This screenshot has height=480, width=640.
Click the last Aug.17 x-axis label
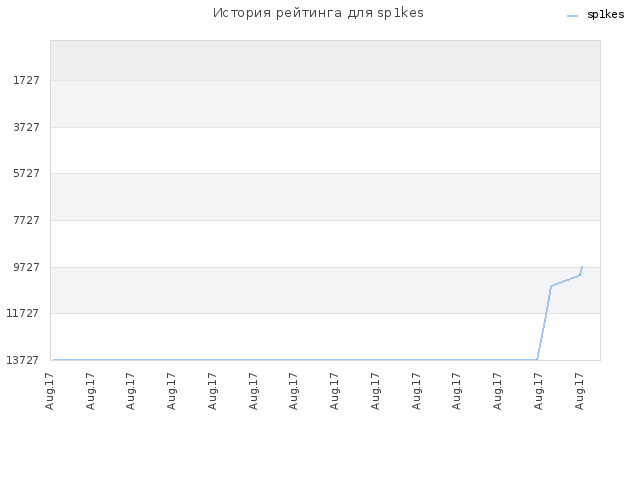(579, 391)
